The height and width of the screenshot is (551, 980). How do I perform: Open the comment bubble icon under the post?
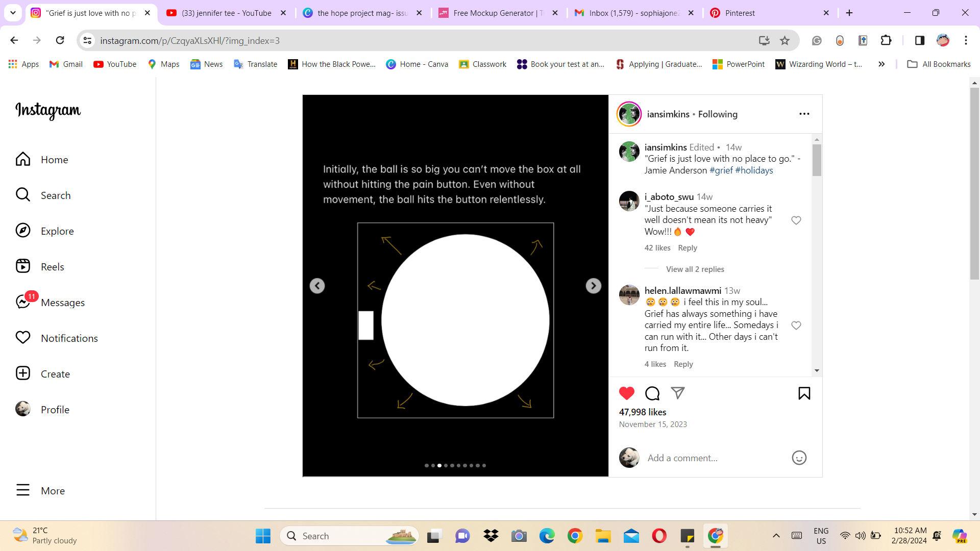click(x=652, y=393)
